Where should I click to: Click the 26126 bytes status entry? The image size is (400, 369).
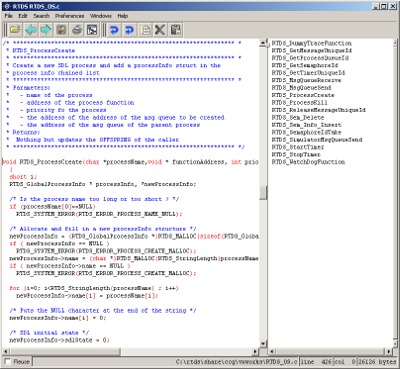[377, 361]
